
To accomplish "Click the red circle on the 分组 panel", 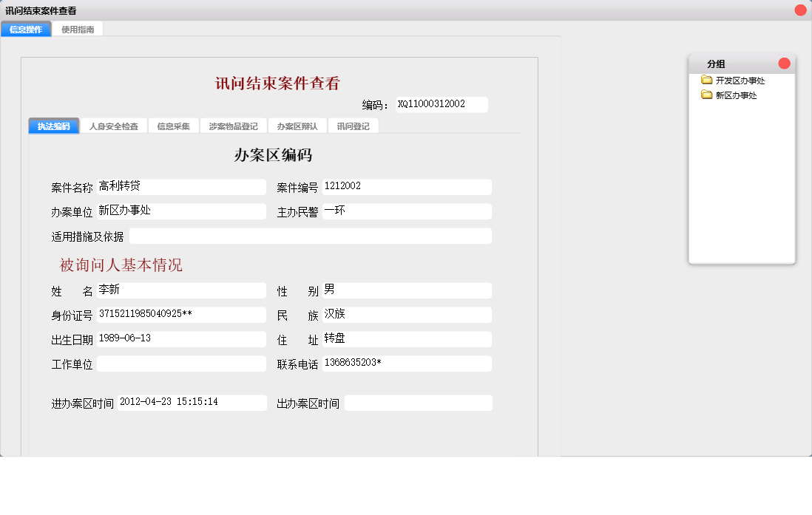I will click(x=783, y=64).
